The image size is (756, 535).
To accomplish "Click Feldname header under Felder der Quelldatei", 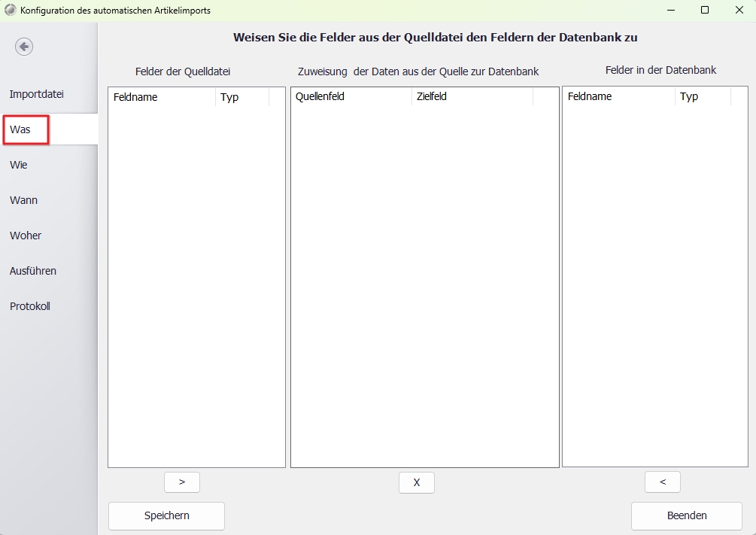I will (162, 97).
